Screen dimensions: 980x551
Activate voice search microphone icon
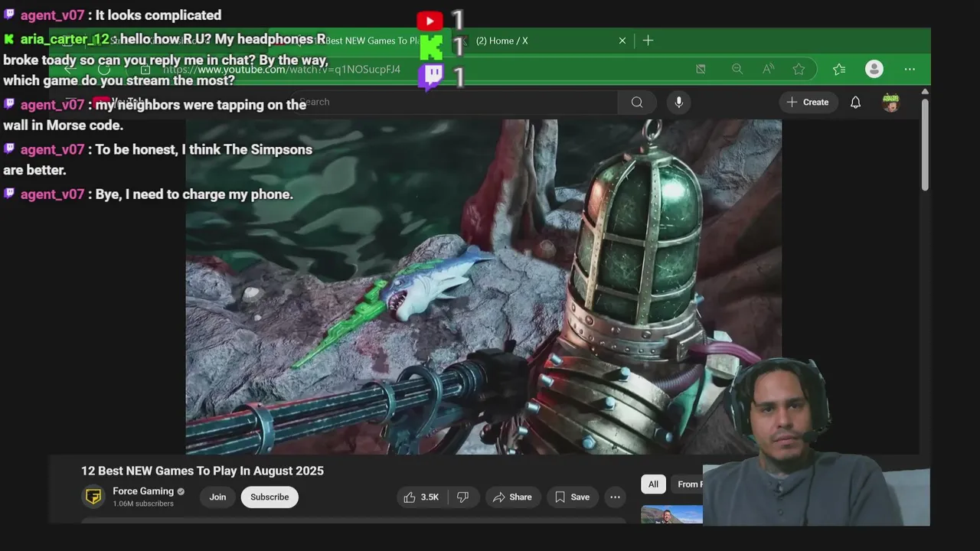point(678,102)
